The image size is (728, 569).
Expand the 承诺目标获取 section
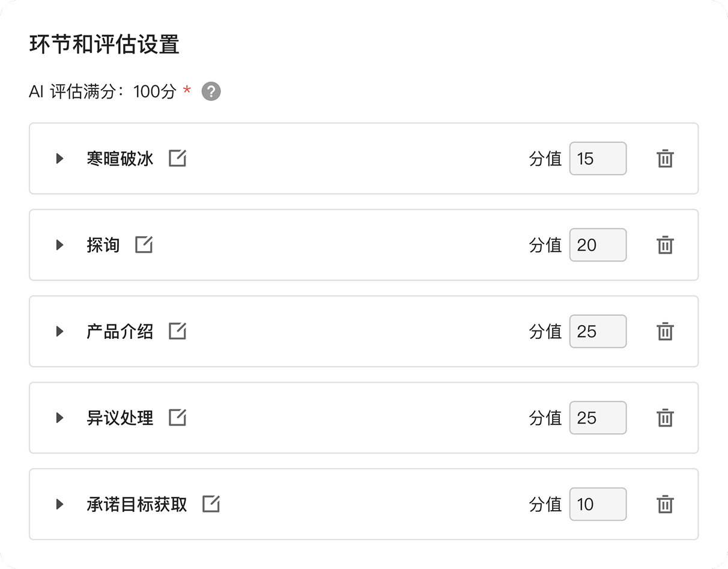[59, 504]
